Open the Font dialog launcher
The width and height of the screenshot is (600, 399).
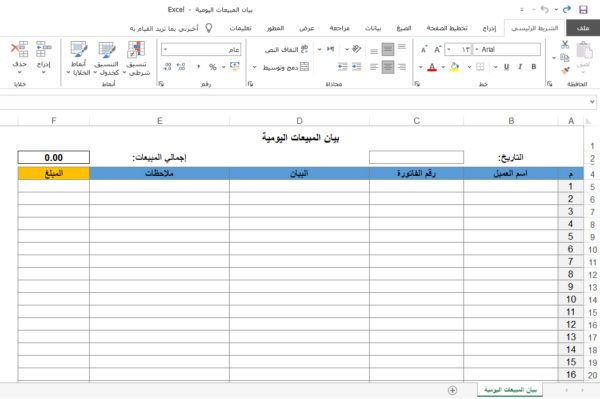(x=417, y=84)
